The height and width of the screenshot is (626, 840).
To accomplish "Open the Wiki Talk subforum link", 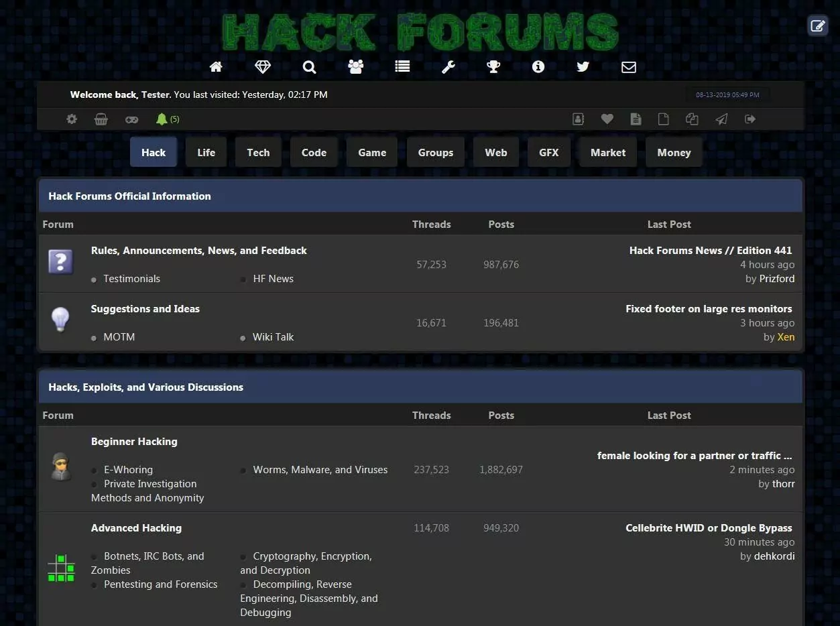I will 272,336.
